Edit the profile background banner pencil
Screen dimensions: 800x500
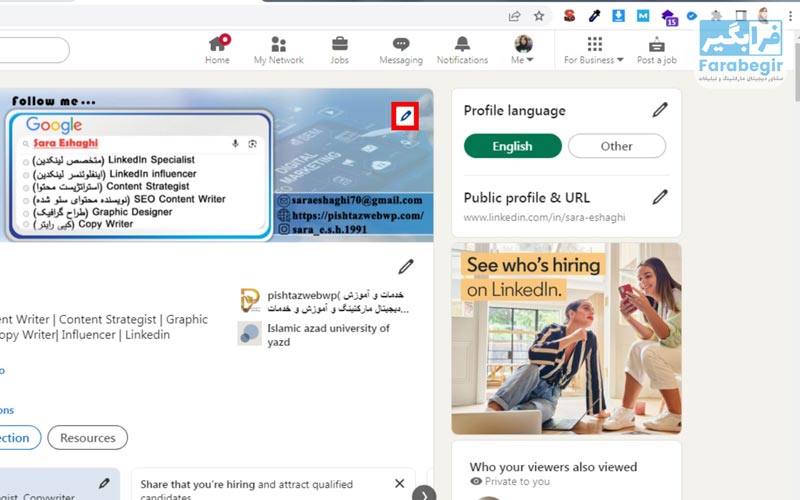coord(405,116)
